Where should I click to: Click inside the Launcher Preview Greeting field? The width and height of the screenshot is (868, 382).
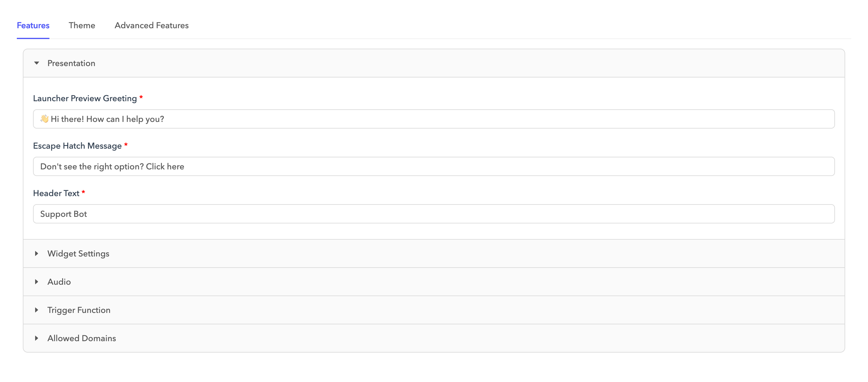(434, 119)
